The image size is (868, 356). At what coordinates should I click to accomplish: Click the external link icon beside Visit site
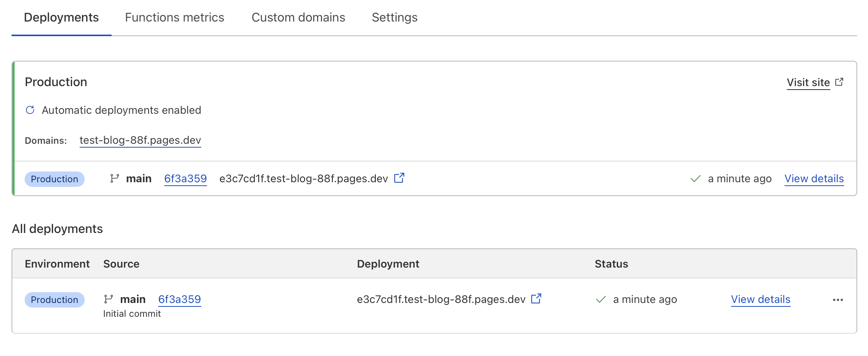(840, 82)
